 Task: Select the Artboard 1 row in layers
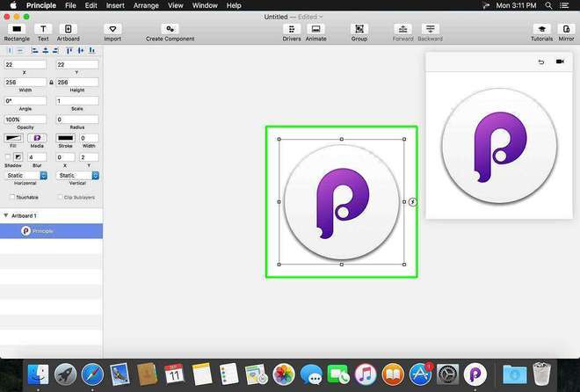(52, 215)
